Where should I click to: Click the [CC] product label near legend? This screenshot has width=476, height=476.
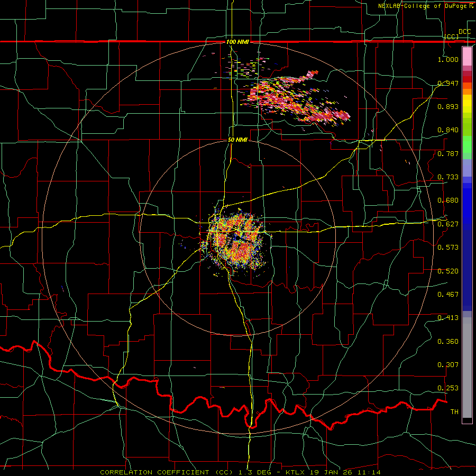pos(452,36)
